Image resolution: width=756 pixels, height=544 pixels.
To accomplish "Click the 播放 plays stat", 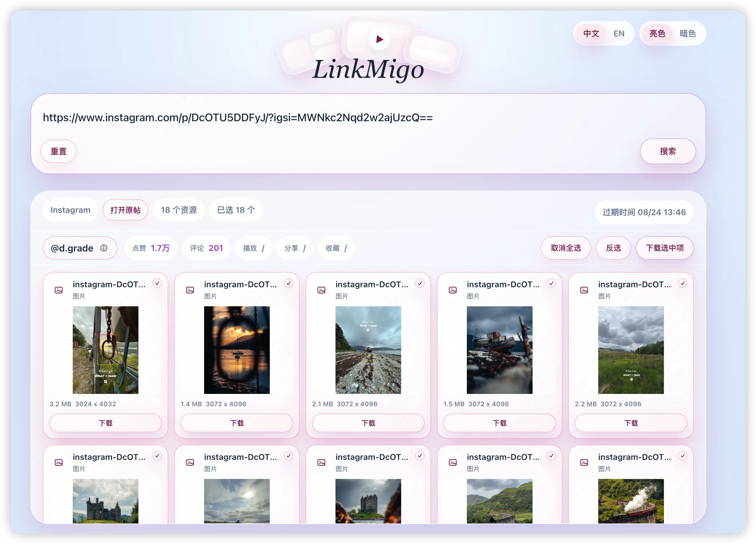I will (x=253, y=248).
